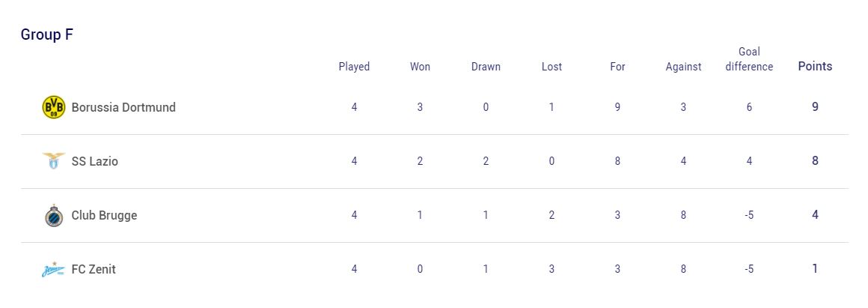
Task: Click the FC Zenit logo
Action: click(x=54, y=269)
